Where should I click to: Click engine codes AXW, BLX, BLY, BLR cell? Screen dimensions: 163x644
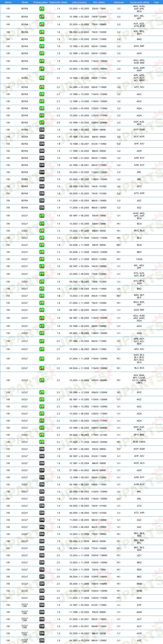click(139, 359)
